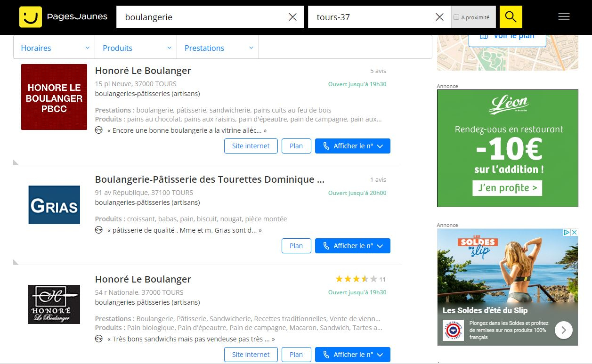Image resolution: width=592 pixels, height=364 pixels.
Task: Click the Honoré black logo thumbnail
Action: click(54, 304)
